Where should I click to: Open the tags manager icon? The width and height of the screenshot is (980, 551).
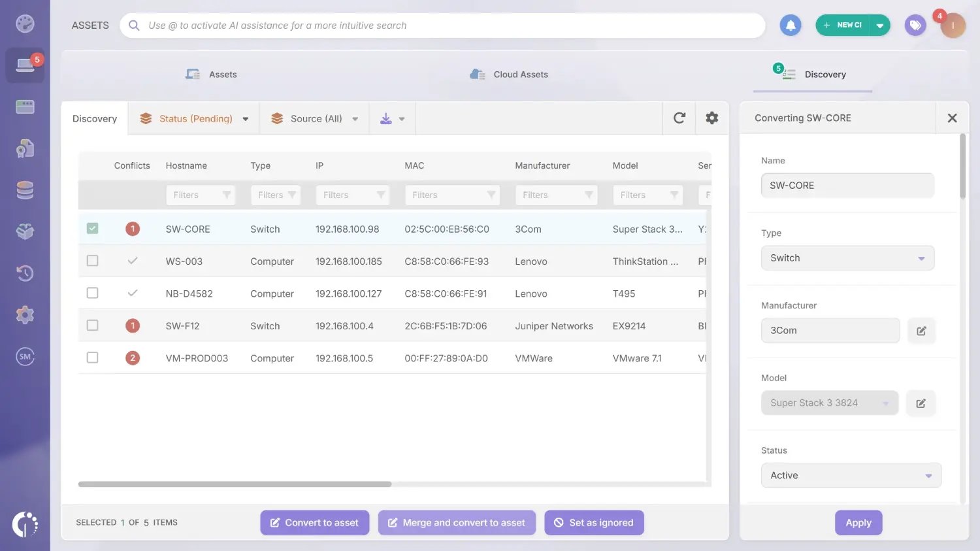point(915,25)
